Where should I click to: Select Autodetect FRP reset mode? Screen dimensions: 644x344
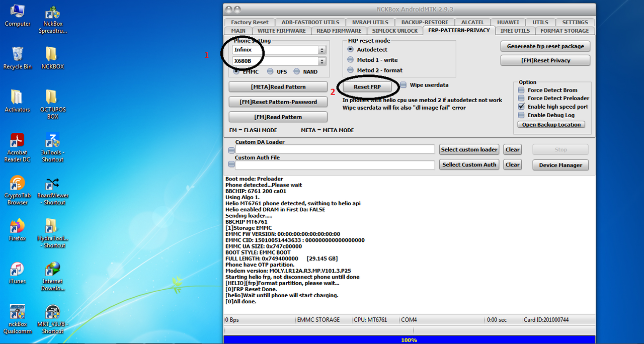(x=351, y=49)
